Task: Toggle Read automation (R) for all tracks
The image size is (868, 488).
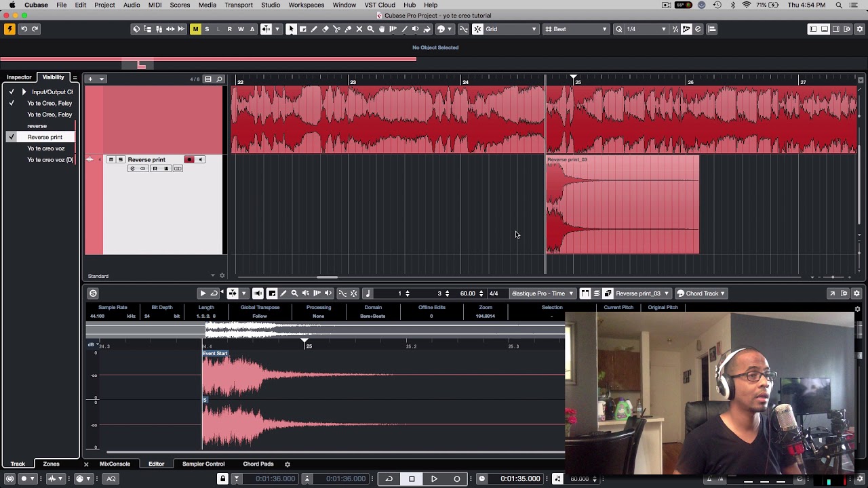Action: pos(229,29)
